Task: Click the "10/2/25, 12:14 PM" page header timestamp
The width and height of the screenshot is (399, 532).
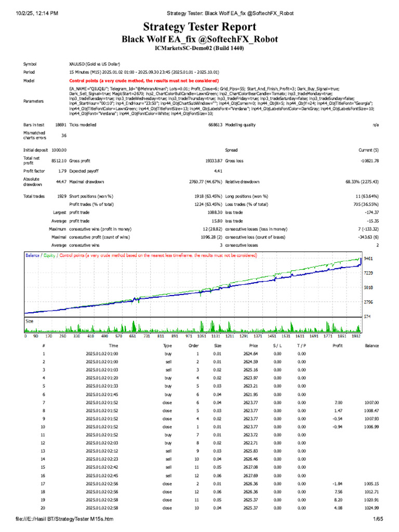Action: pos(37,13)
